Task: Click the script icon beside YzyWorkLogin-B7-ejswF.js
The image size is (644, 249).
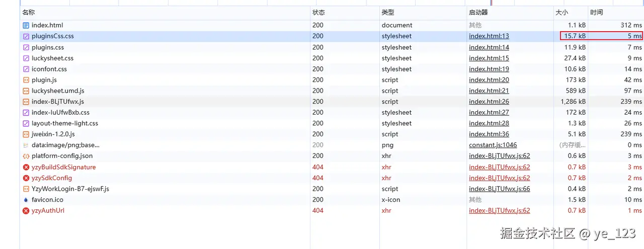Action: pyautogui.click(x=26, y=189)
